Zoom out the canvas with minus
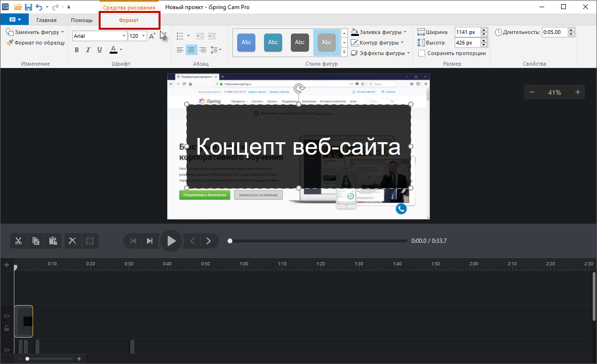The width and height of the screenshot is (597, 364). 532,92
